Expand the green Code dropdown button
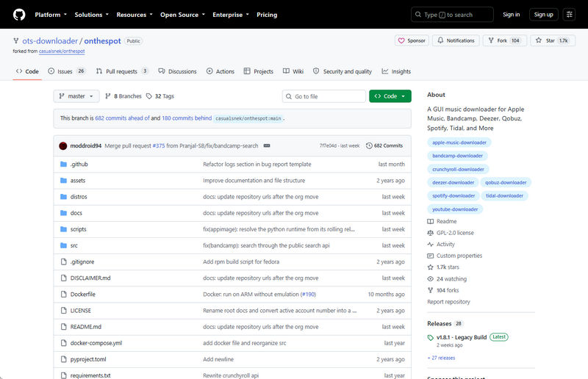The image size is (588, 379). coord(390,96)
